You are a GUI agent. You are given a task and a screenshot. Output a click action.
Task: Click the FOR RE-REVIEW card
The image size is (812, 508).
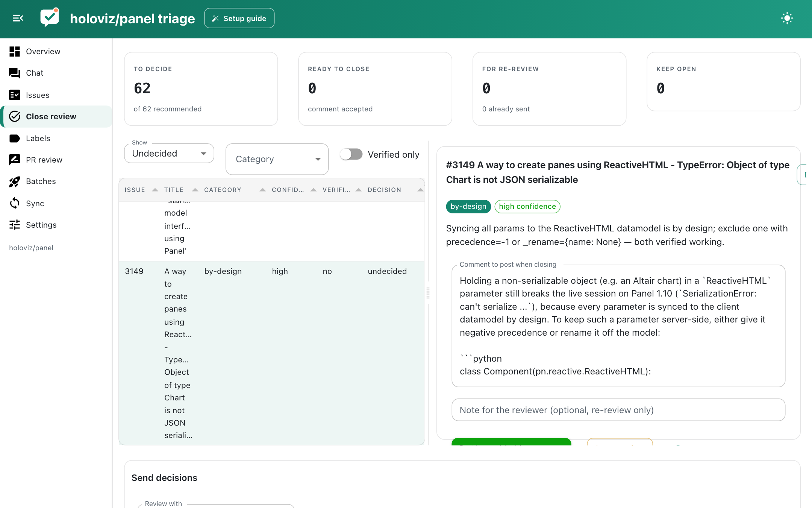coord(549,89)
